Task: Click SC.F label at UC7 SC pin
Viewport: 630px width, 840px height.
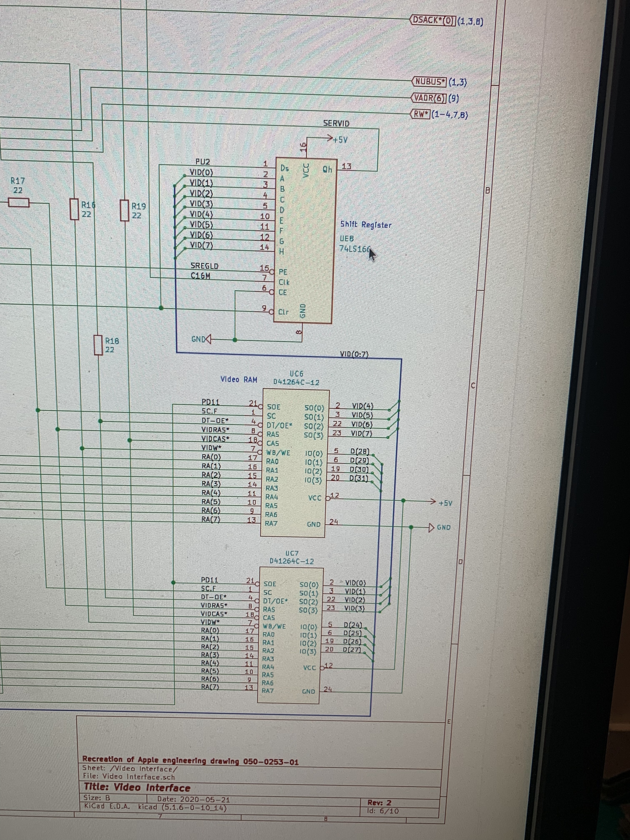Action: tap(209, 589)
